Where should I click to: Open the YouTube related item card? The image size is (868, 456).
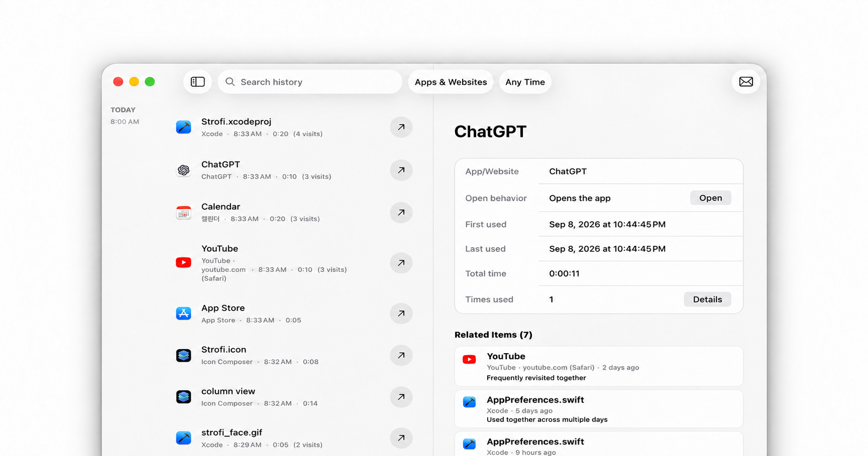[x=599, y=366]
